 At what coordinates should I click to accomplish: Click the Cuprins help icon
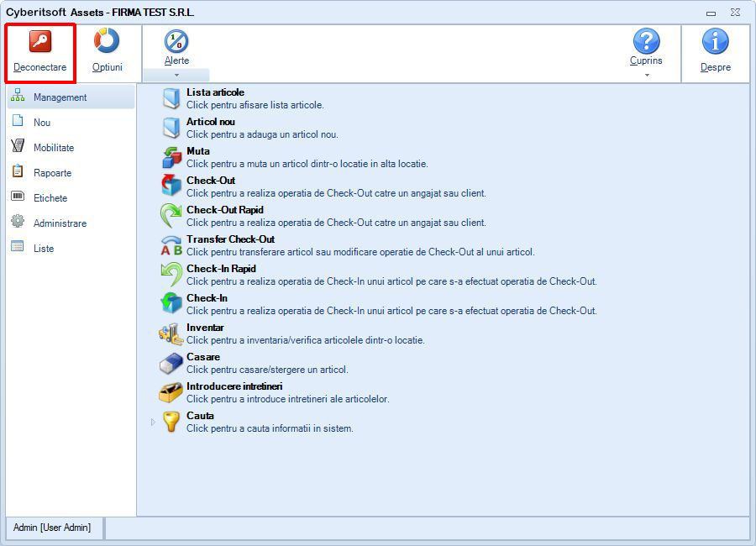pos(646,41)
